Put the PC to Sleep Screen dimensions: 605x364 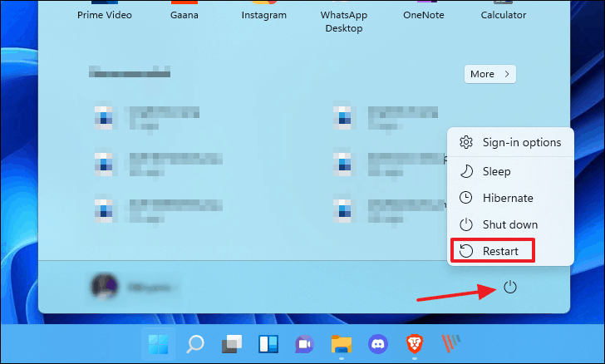497,171
